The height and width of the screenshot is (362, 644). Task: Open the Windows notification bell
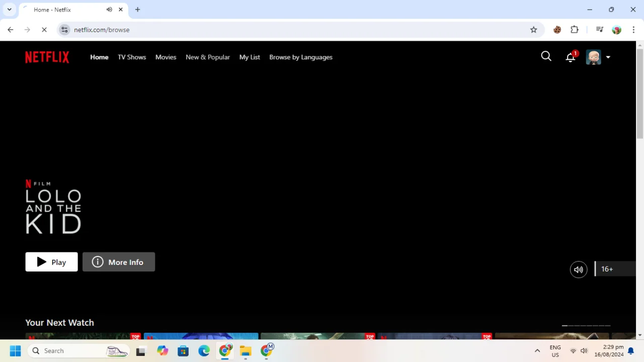click(x=630, y=351)
